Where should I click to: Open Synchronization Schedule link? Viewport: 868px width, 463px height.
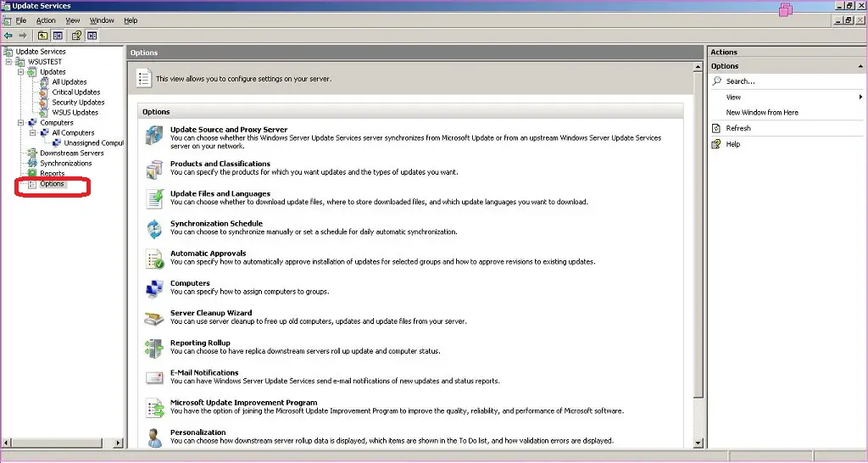(216, 224)
